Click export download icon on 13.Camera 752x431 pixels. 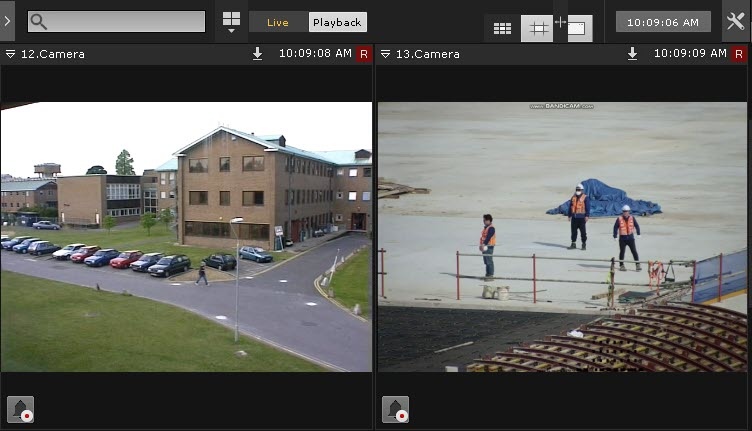[633, 54]
